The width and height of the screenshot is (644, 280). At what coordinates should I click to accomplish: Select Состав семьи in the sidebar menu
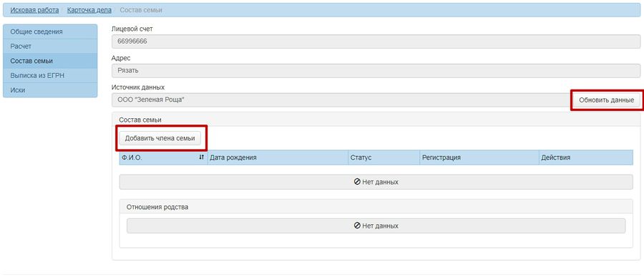(x=50, y=61)
